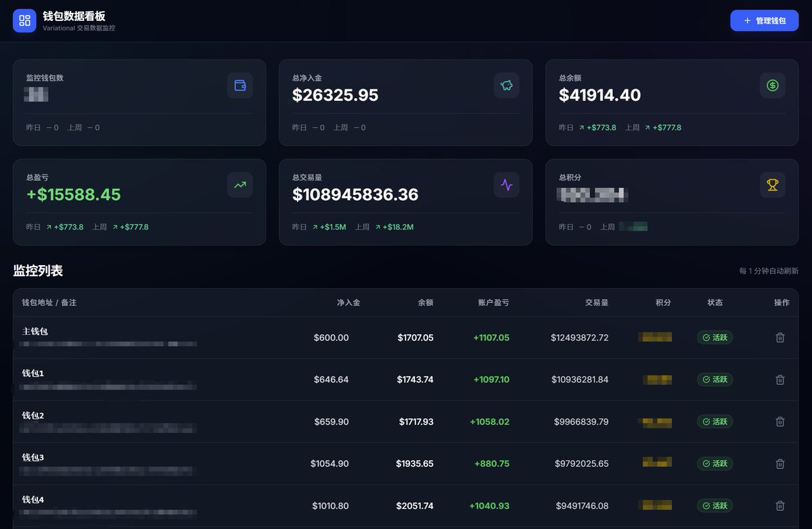Click the total balance value $41914.40

pyautogui.click(x=600, y=95)
